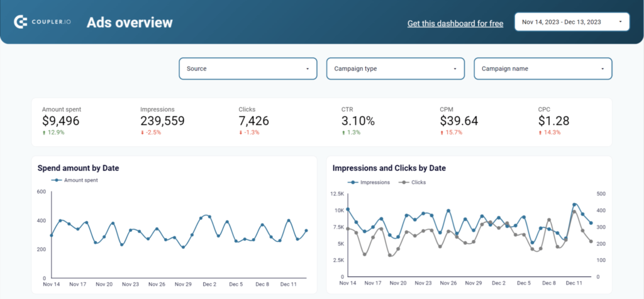
Task: Click the Ads overview page heading
Action: click(129, 23)
